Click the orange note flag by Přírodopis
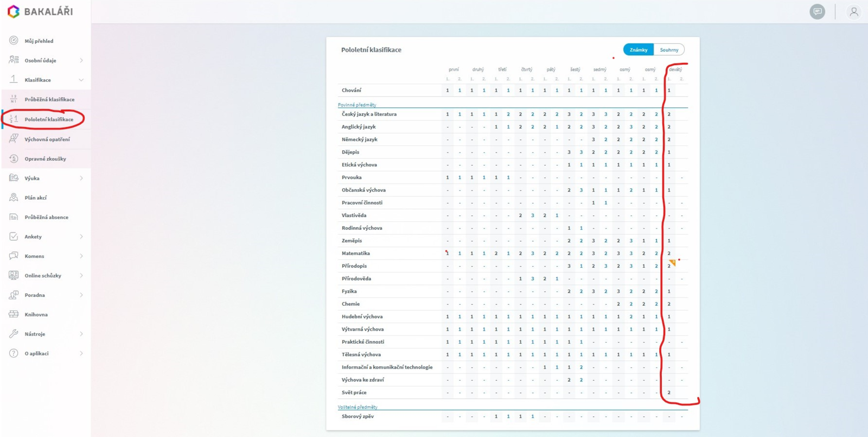The width and height of the screenshot is (868, 437). [x=673, y=263]
